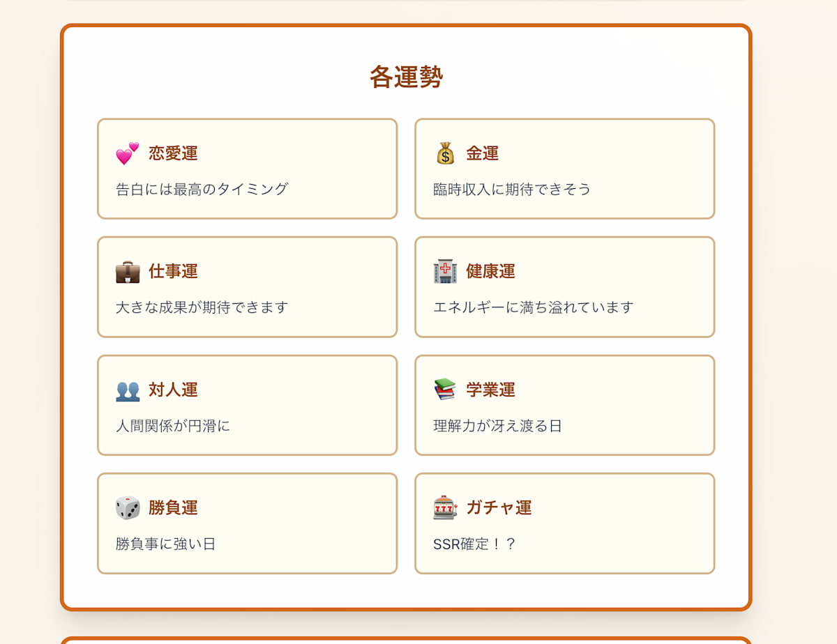Image resolution: width=837 pixels, height=644 pixels.
Task: Click the slot machine icon next to ガチャ運
Action: click(x=445, y=507)
